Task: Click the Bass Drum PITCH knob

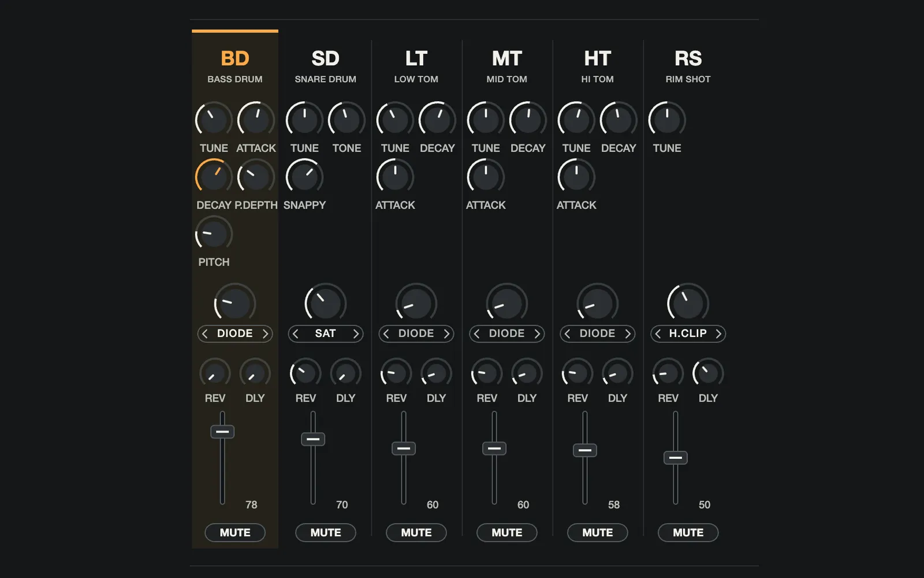Action: [214, 234]
